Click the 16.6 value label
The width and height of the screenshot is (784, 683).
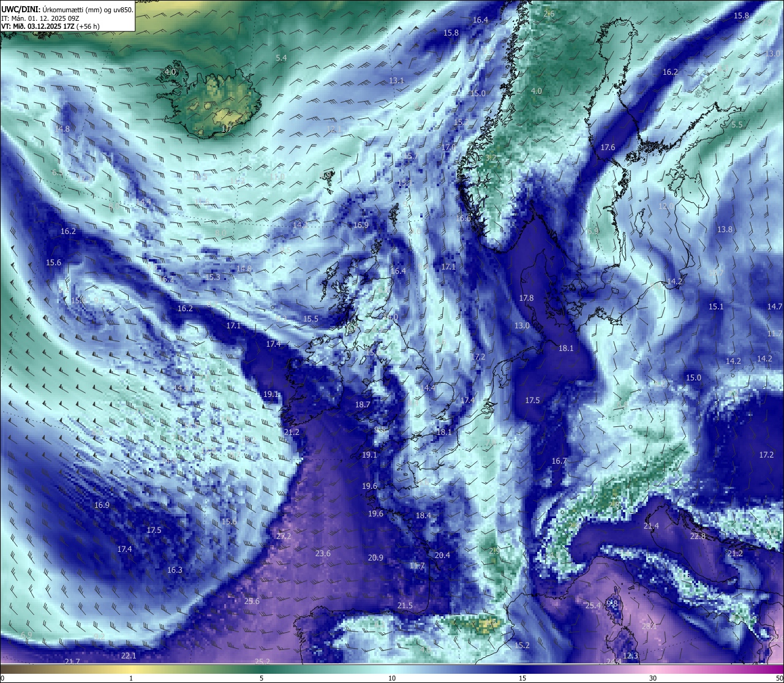point(463,218)
